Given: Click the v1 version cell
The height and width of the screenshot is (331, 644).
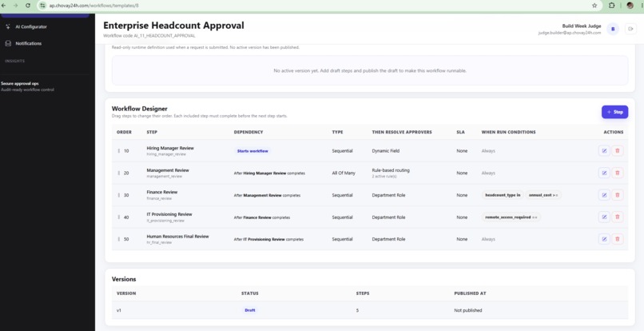Looking at the screenshot, I should [x=119, y=310].
